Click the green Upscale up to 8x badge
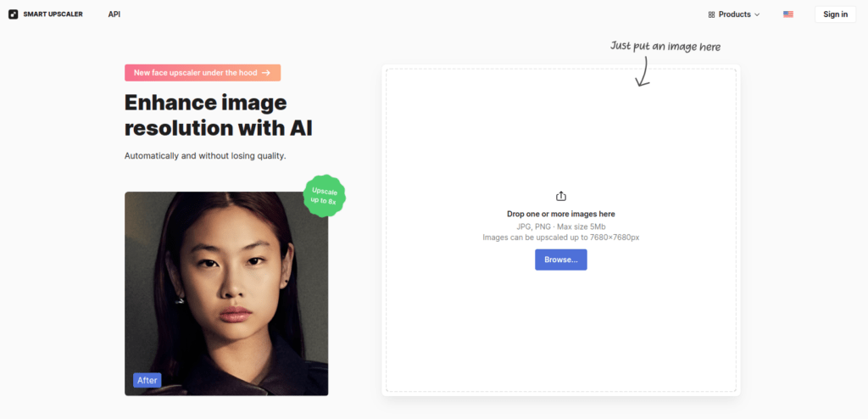868x419 pixels. 325,196
